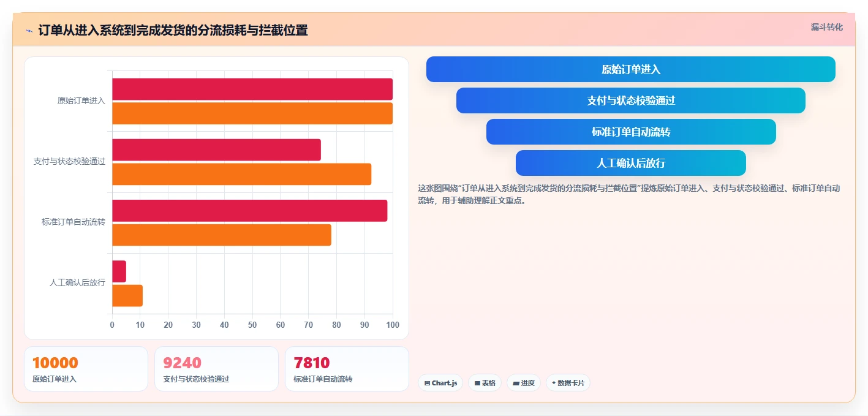Click the 漏斗转化 badge in the header

point(826,28)
